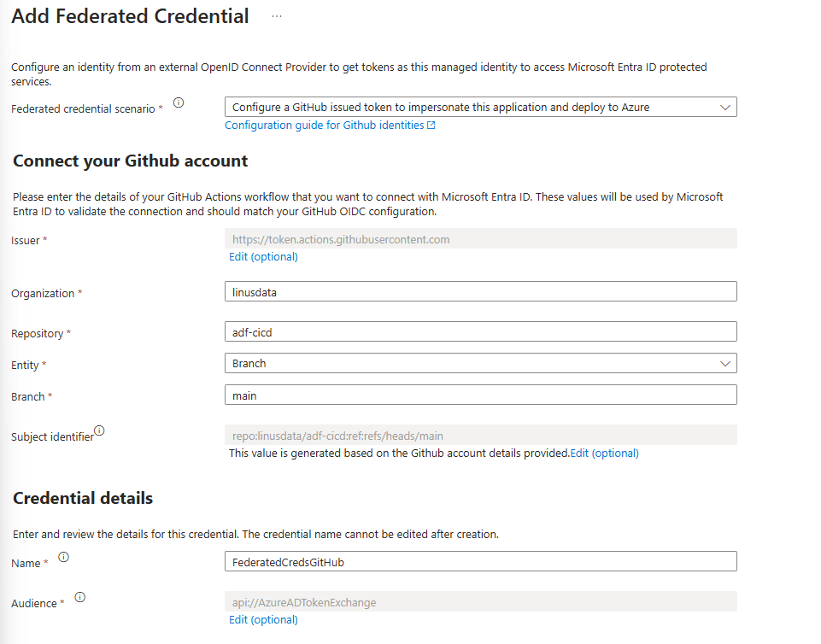821x644 pixels.
Task: Click the info icon next to Audience
Action: [x=80, y=598]
